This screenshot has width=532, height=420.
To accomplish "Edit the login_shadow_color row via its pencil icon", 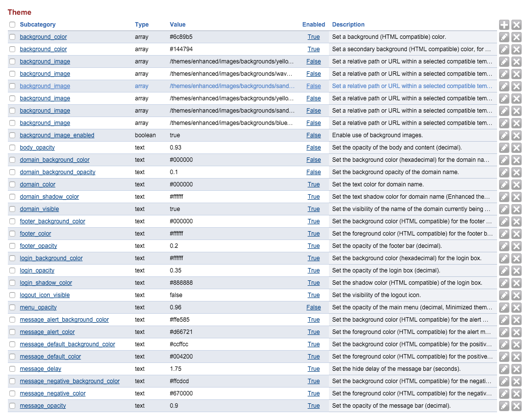I will tap(504, 283).
